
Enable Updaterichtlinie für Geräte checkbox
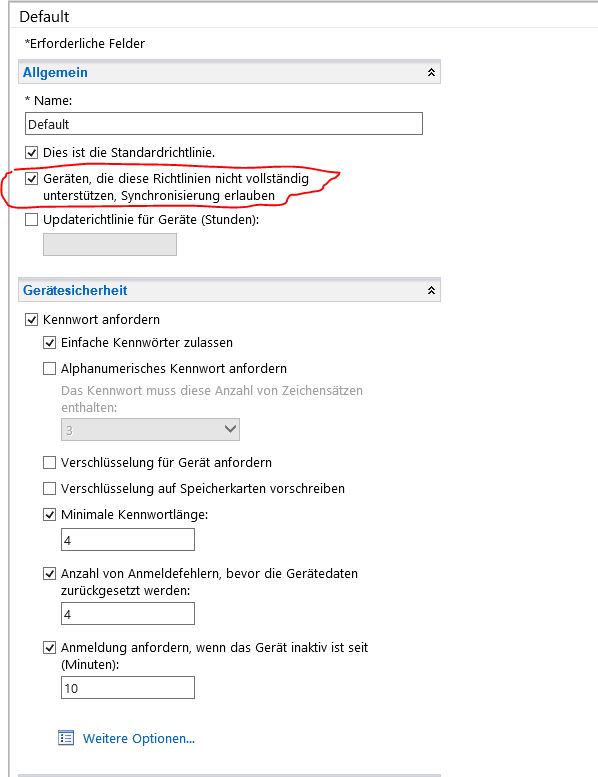(x=32, y=220)
